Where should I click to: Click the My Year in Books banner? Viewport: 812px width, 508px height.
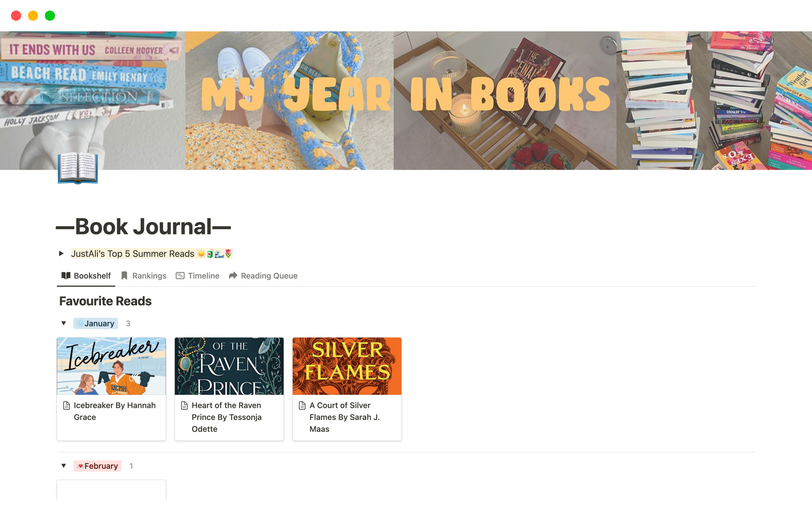[406, 100]
